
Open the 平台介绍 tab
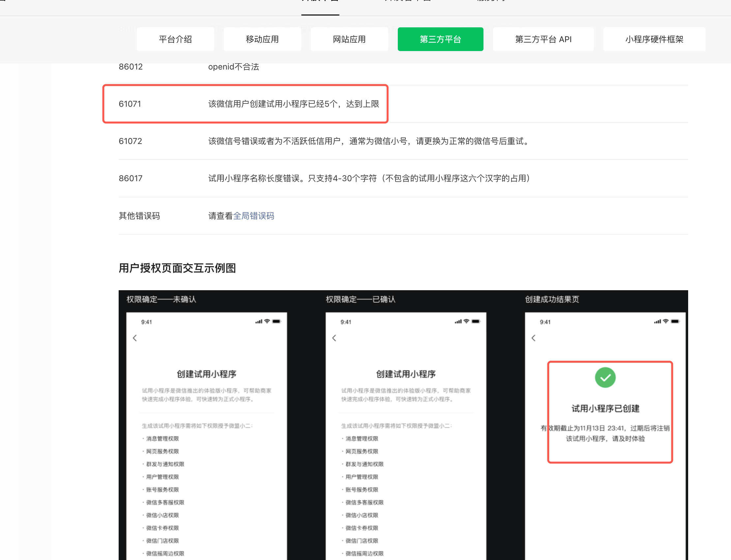click(175, 39)
